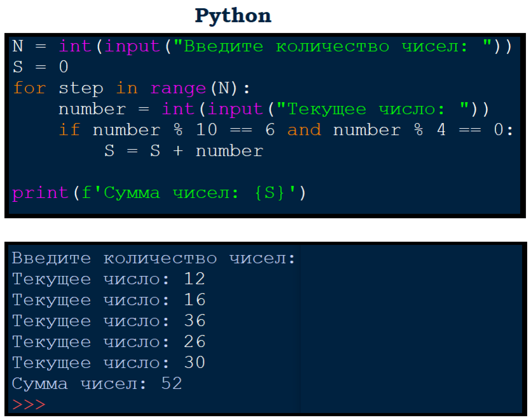Click the 'for' keyword in the loop

(x=29, y=88)
